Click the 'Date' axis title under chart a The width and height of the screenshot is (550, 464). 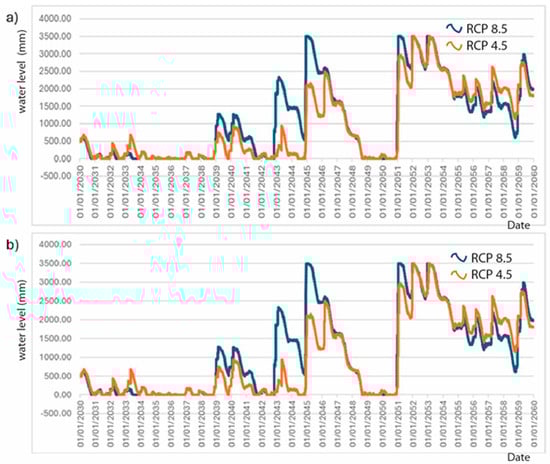pos(518,225)
